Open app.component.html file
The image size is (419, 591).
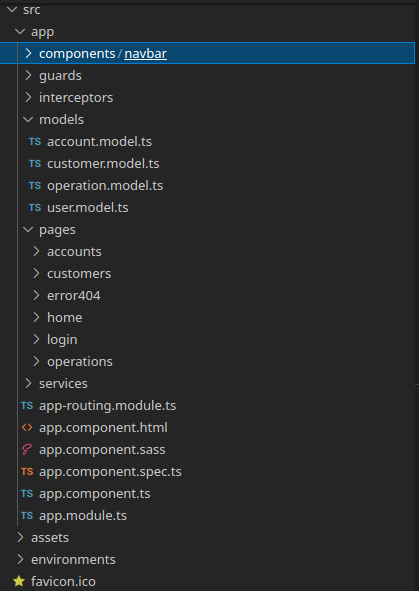click(103, 428)
